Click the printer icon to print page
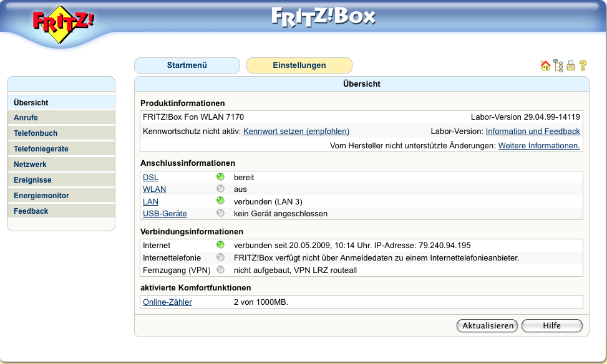 [570, 65]
